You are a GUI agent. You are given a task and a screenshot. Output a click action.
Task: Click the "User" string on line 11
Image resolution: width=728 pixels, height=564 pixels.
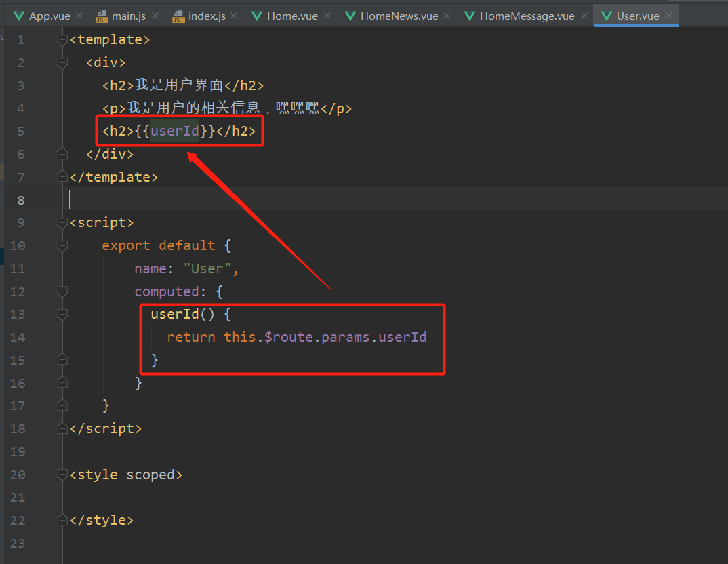(207, 268)
